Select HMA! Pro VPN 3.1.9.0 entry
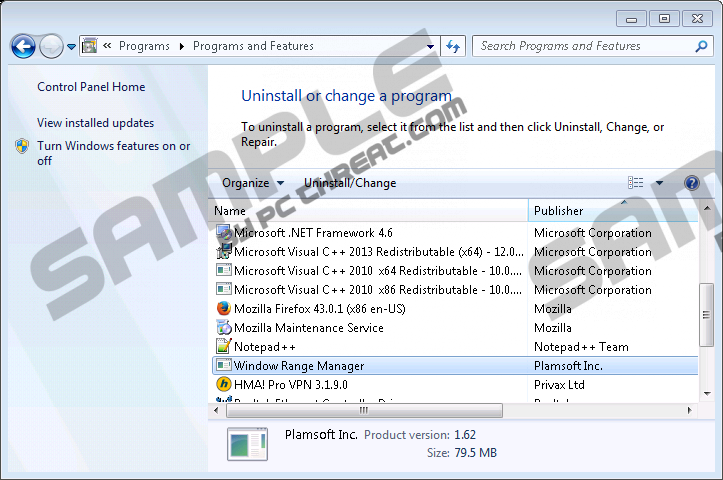723x480 pixels. tap(290, 385)
